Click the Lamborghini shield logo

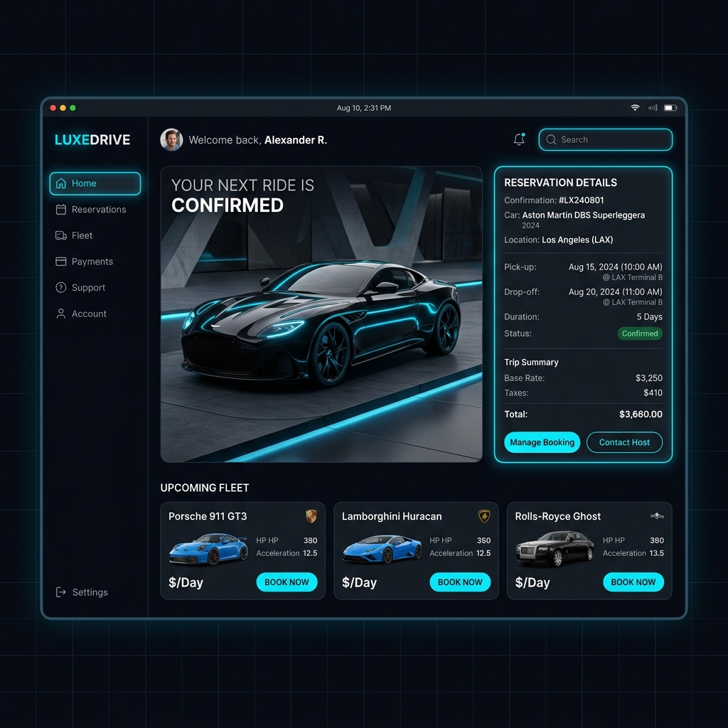[484, 516]
